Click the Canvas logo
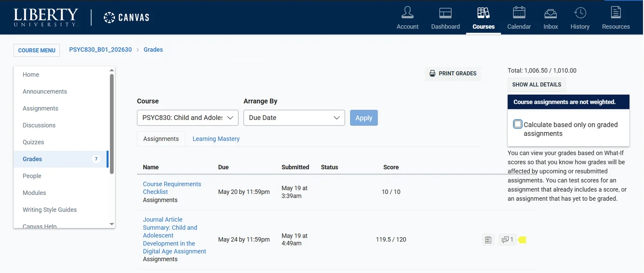644x273 pixels. (126, 17)
